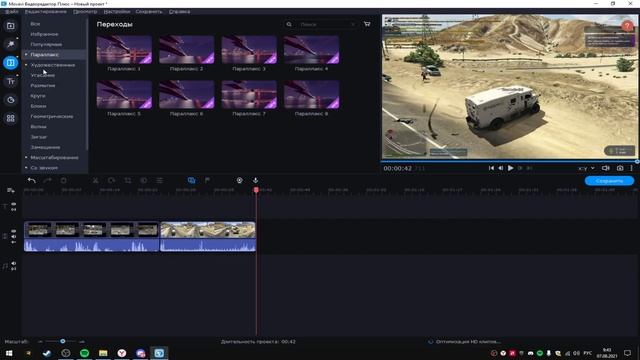This screenshot has height=360, width=640.
Task: Collapse the Параллакс category
Action: coord(26,54)
